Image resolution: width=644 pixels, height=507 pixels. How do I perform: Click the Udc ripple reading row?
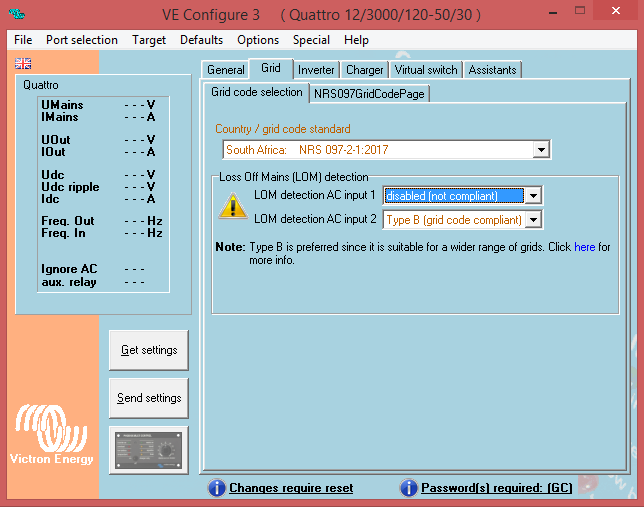[x=98, y=187]
